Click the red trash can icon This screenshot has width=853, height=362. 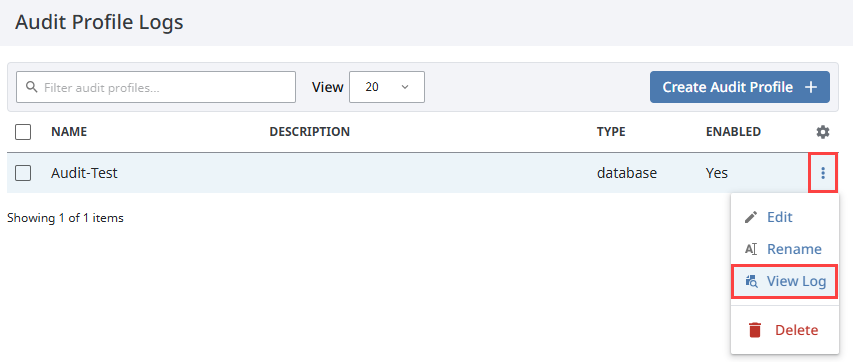(x=755, y=330)
